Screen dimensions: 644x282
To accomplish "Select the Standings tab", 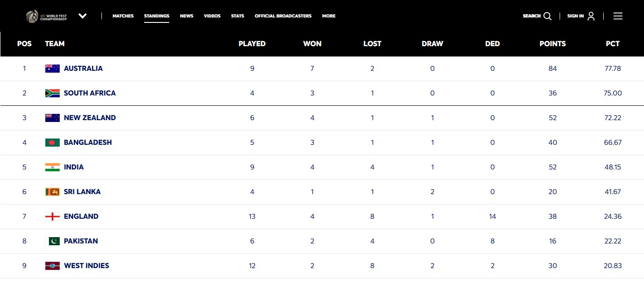I will pyautogui.click(x=157, y=16).
